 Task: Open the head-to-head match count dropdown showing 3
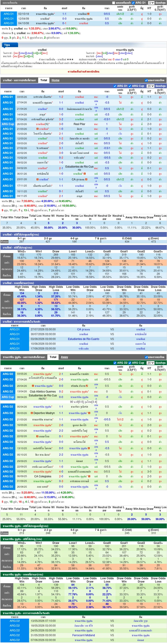(x=151, y=3)
